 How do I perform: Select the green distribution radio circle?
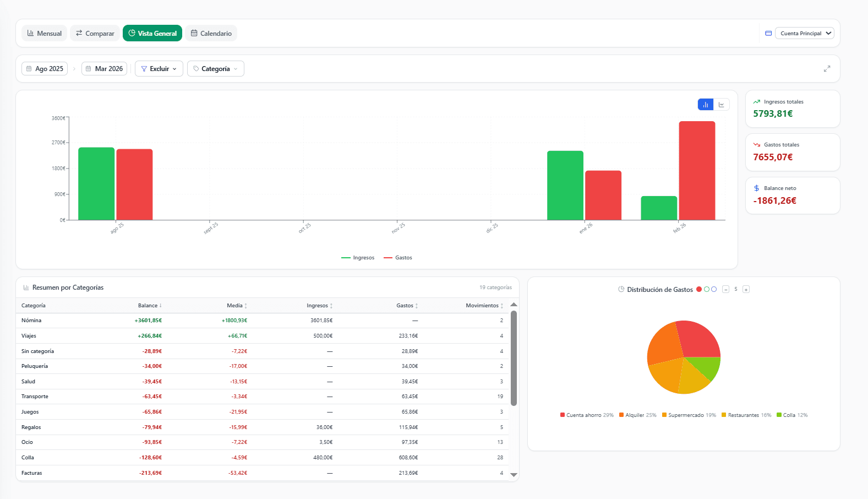[707, 289]
